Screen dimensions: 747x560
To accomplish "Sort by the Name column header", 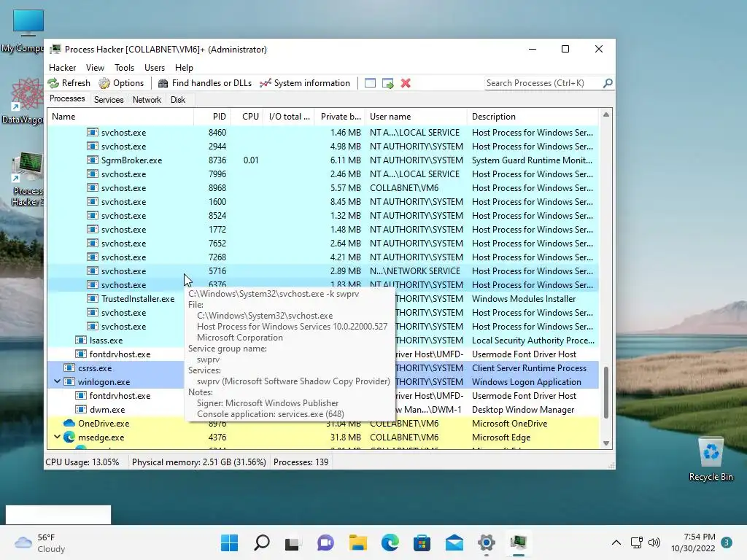I will pyautogui.click(x=120, y=117).
